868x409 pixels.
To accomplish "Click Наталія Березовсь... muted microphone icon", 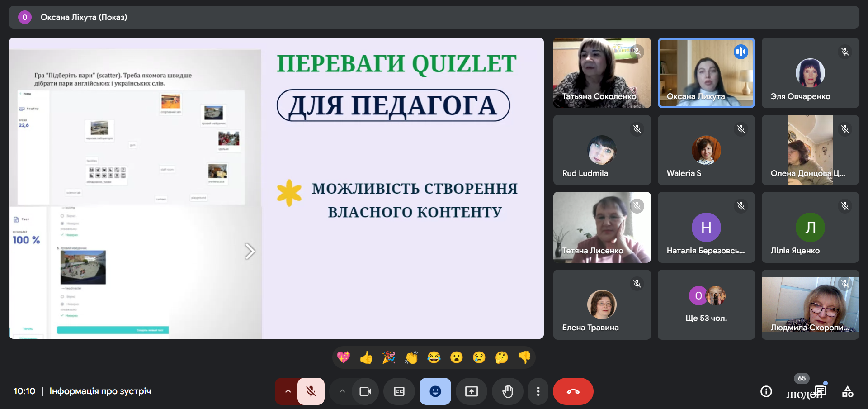I will click(x=741, y=206).
